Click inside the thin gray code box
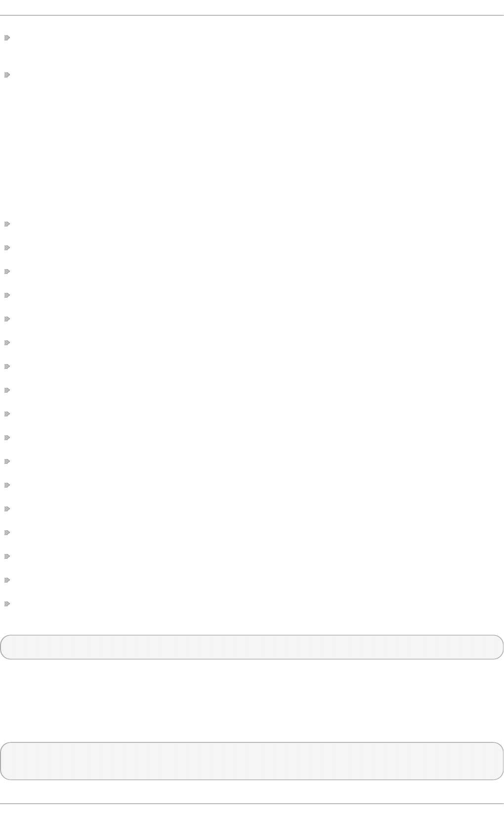Image resolution: width=504 pixels, height=819 pixels. 252,647
